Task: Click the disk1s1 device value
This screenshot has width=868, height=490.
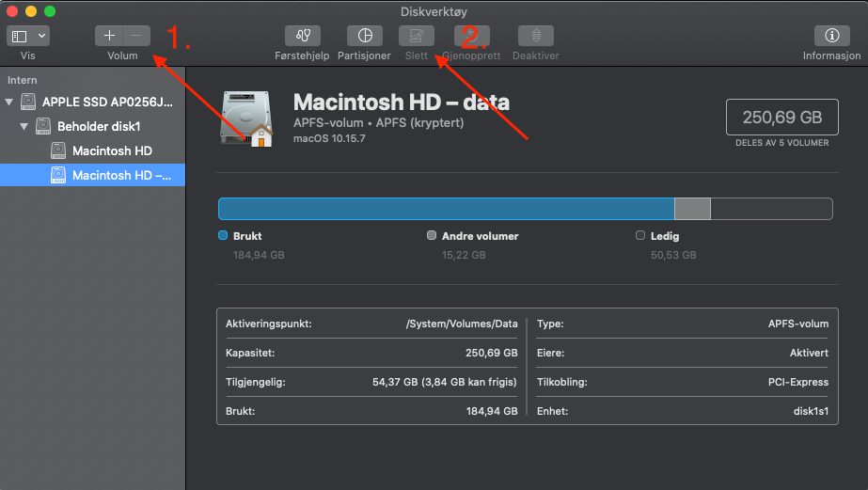Action: click(x=811, y=411)
